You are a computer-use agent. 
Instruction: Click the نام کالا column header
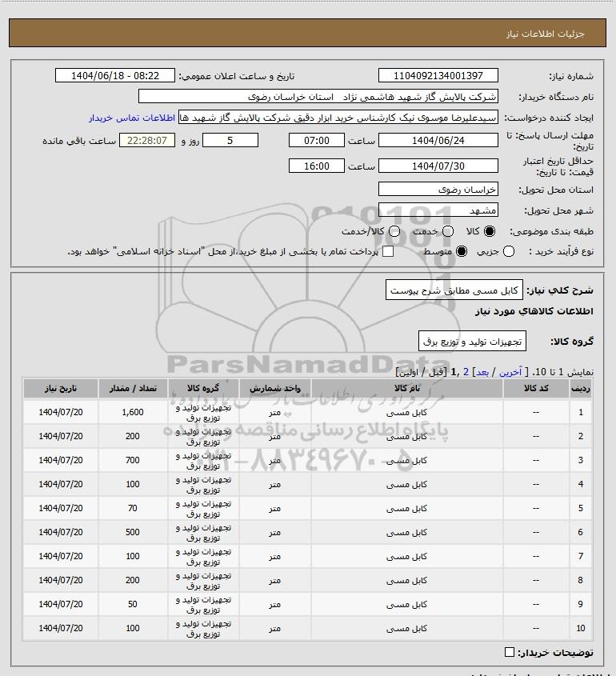[x=407, y=389]
